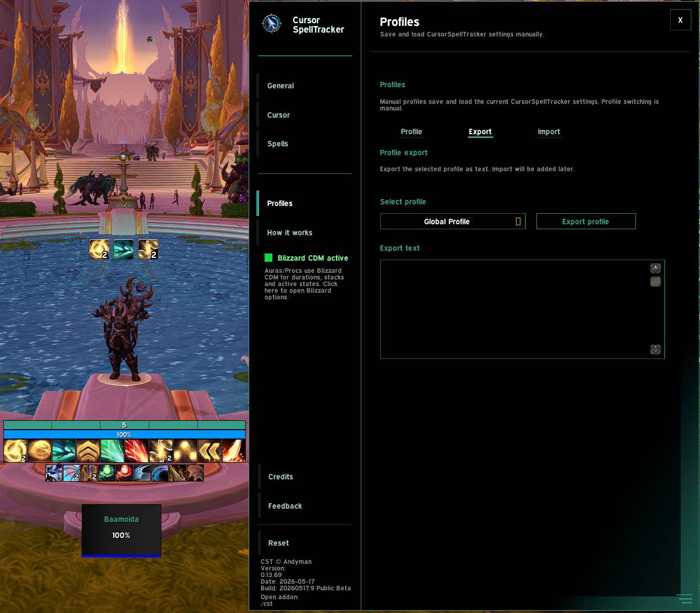The image size is (700, 613).
Task: Click pink wing icon with 2 charges
Action: click(72, 473)
